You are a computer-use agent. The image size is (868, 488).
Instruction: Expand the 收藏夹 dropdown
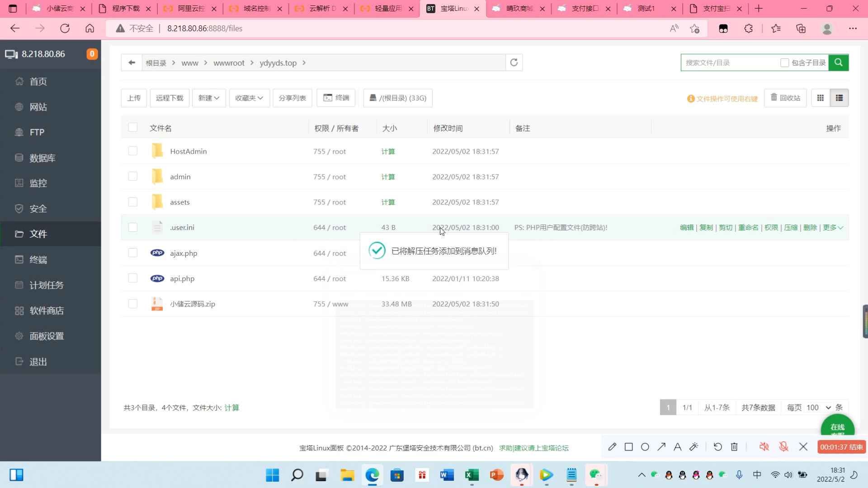(249, 98)
